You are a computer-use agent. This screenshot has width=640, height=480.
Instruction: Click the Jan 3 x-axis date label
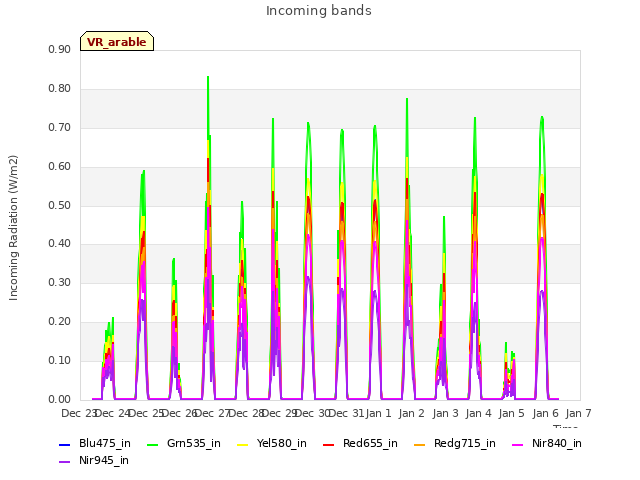(x=445, y=413)
